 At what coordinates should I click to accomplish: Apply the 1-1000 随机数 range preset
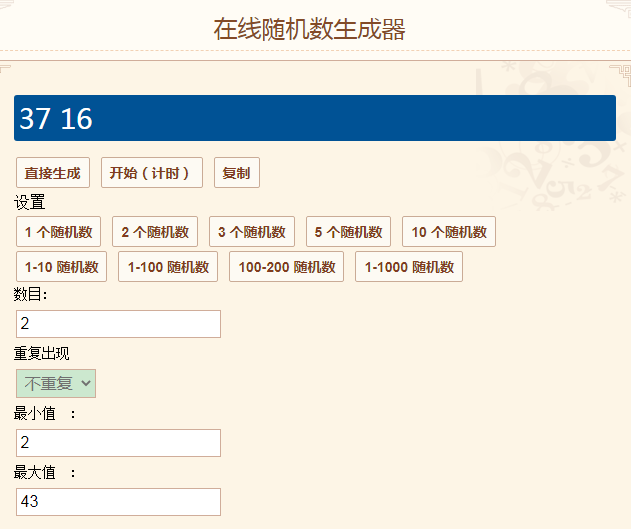pyautogui.click(x=409, y=267)
